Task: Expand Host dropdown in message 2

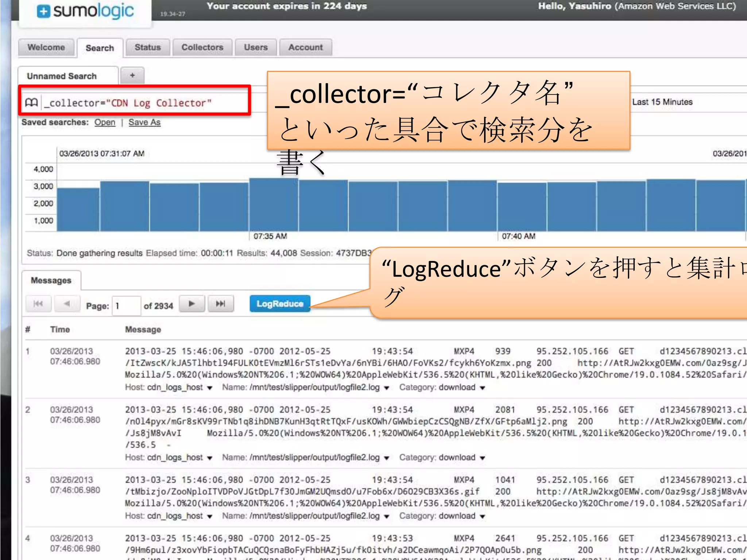Action: (210, 458)
